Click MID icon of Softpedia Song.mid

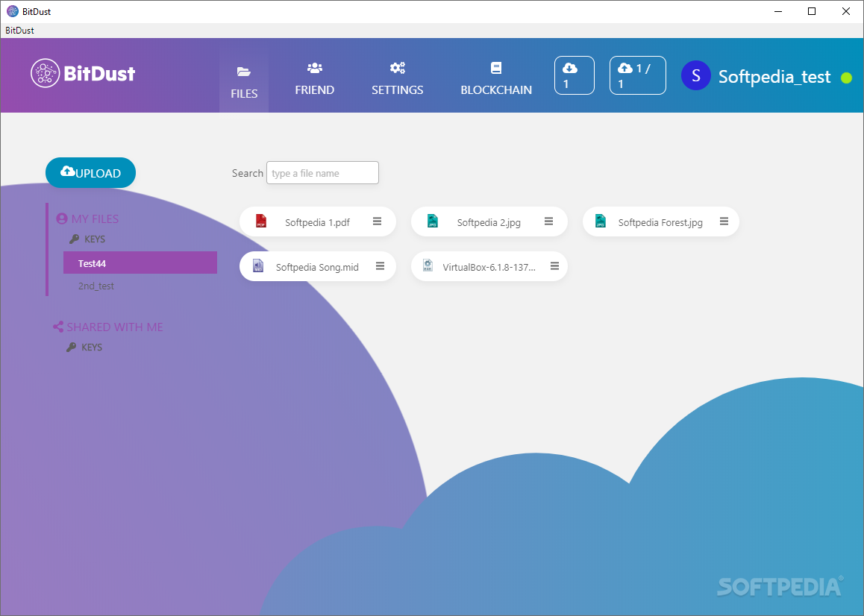click(x=258, y=266)
